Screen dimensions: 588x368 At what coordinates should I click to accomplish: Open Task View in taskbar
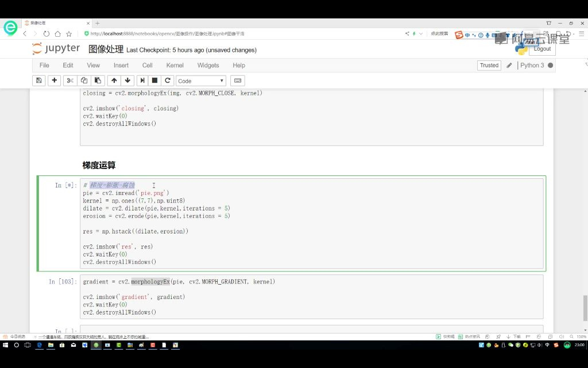[x=28, y=345]
